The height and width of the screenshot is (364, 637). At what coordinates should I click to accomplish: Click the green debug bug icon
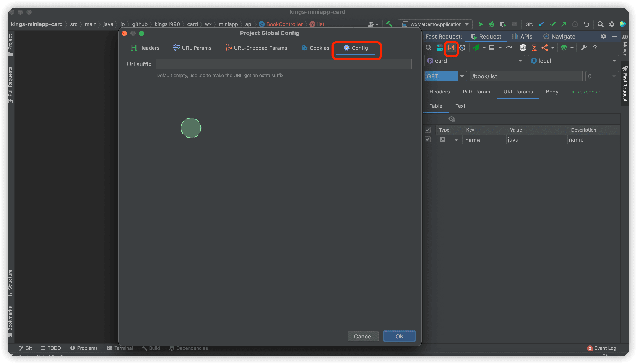tap(492, 24)
